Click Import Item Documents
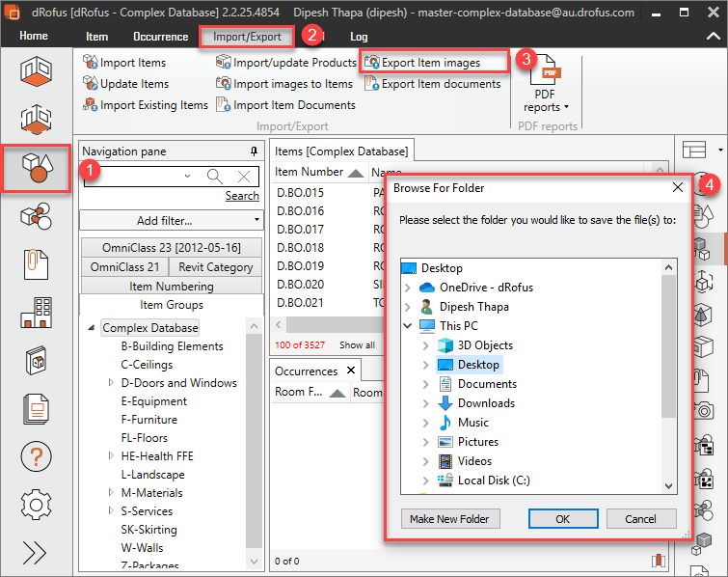Screen dimensions: 728x577 [285, 105]
